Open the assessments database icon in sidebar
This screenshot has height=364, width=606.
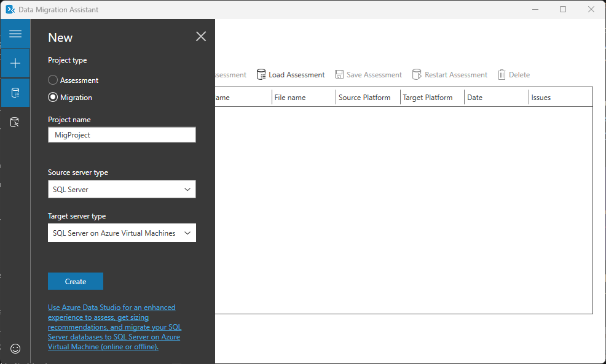coord(15,93)
